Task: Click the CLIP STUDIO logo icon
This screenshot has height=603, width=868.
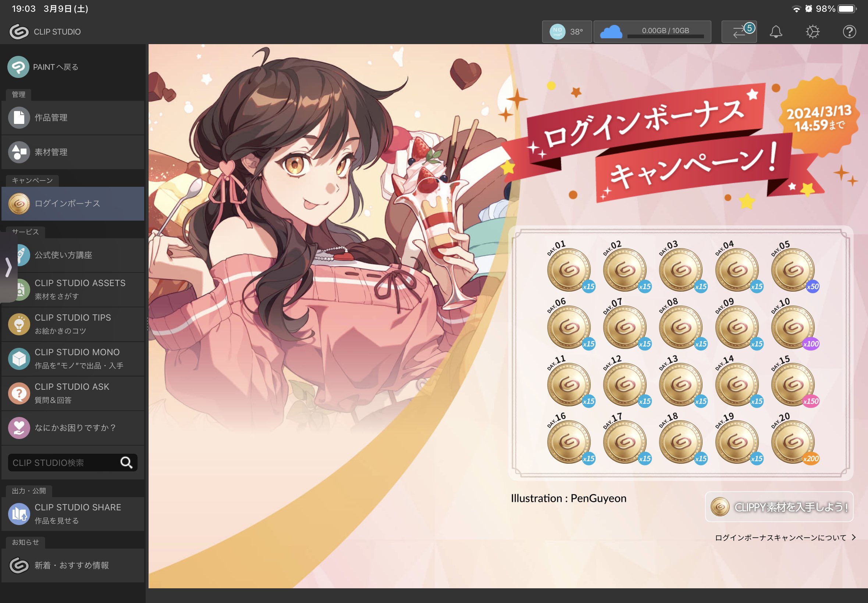Action: tap(18, 32)
